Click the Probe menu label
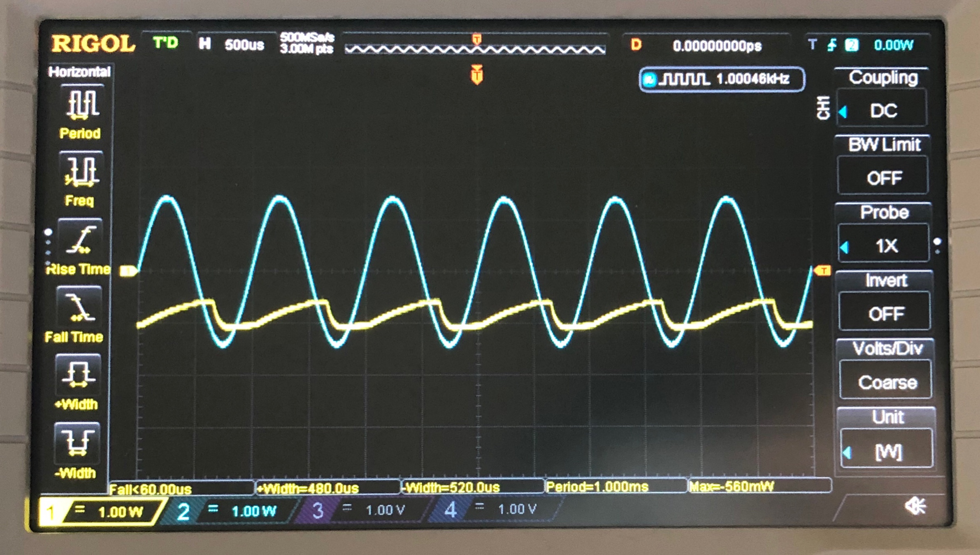Viewport: 980px width, 555px height. 885,212
